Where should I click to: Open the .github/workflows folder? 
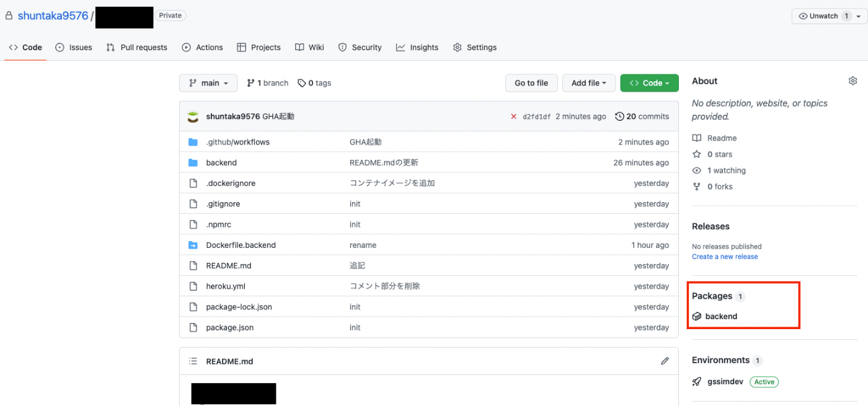[x=237, y=142]
